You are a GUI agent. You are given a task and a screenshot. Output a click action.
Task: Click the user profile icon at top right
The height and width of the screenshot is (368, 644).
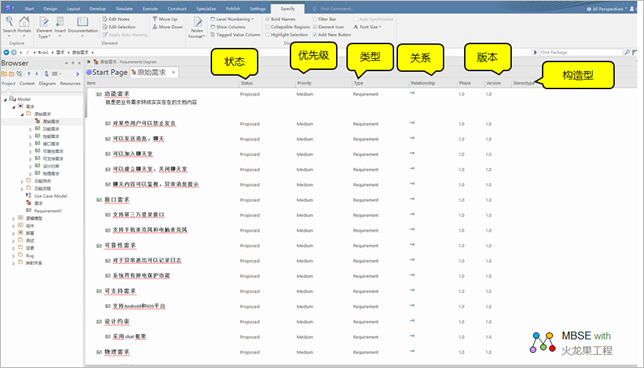(x=632, y=8)
